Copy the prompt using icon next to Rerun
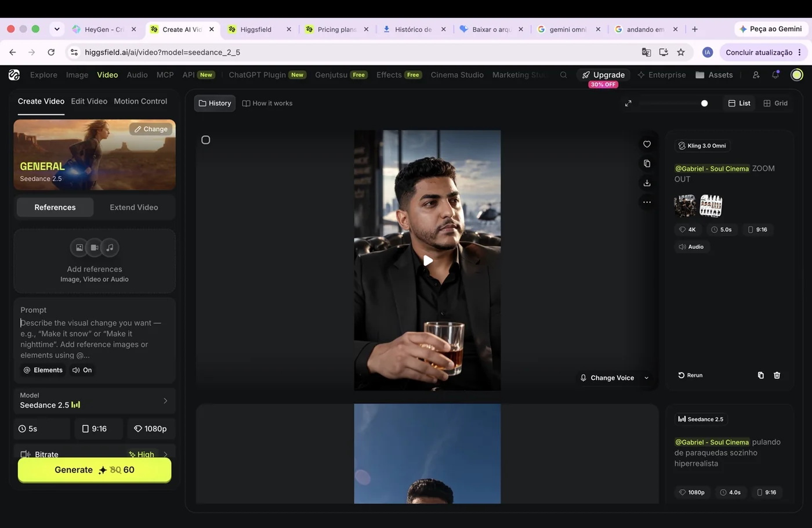The image size is (812, 528). 760,375
